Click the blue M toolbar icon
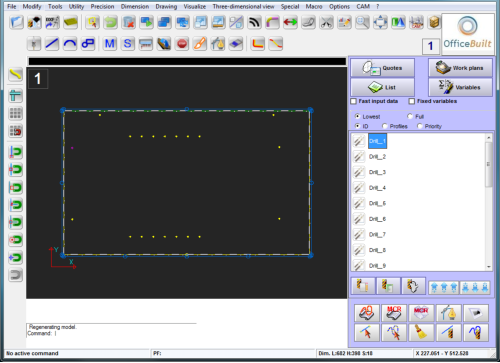Screen dimensions: 500x363 110,44
